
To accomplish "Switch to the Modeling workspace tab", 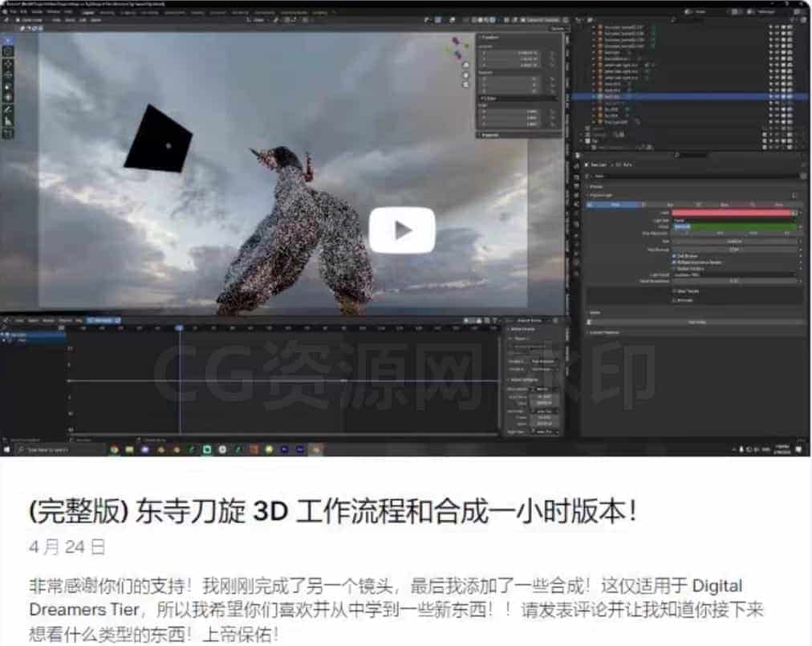I will point(108,12).
